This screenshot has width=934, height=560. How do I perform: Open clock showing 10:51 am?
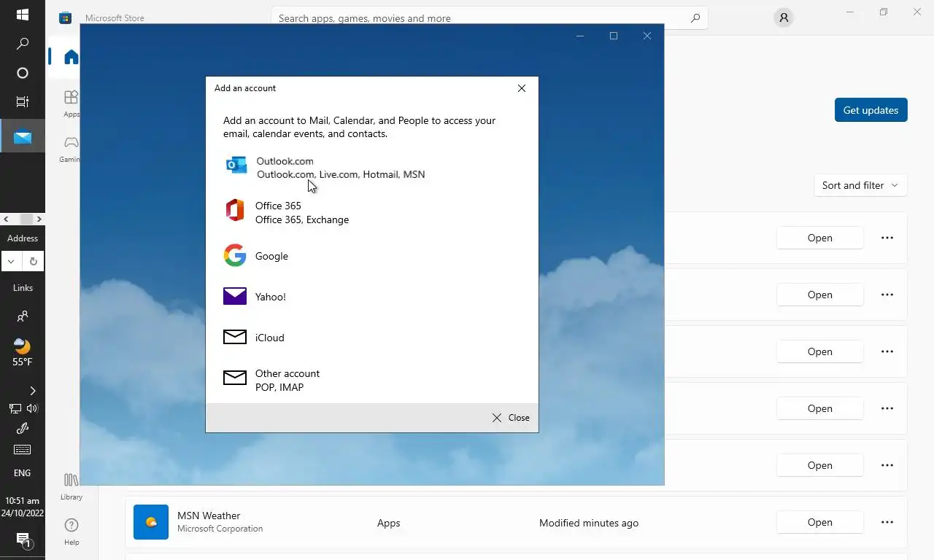[x=23, y=507]
